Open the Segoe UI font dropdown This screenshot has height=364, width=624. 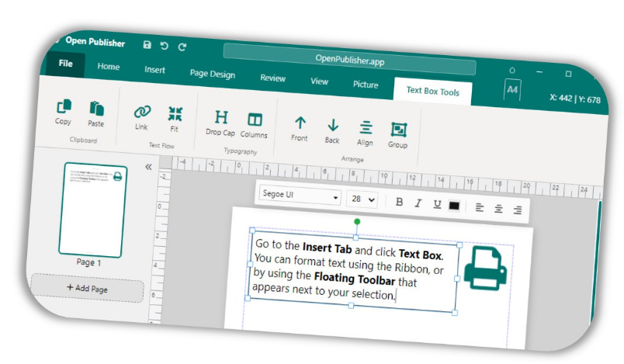[x=300, y=195]
